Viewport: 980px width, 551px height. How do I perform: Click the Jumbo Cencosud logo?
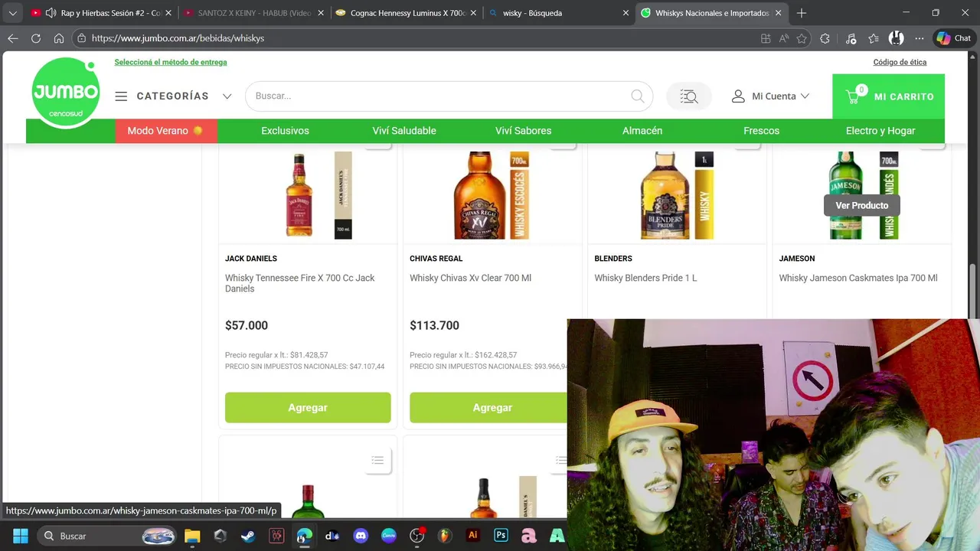(x=66, y=93)
